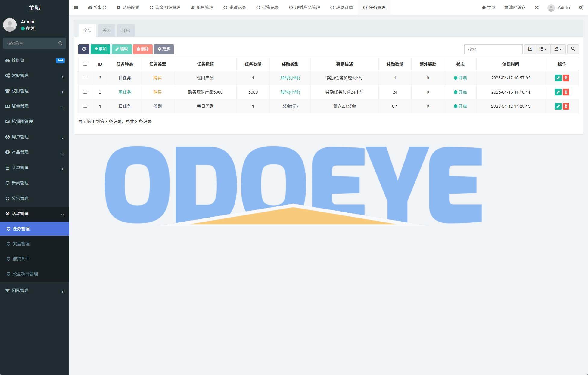Click green edit icon for task ID 3
The height and width of the screenshot is (375, 588).
pyautogui.click(x=558, y=78)
